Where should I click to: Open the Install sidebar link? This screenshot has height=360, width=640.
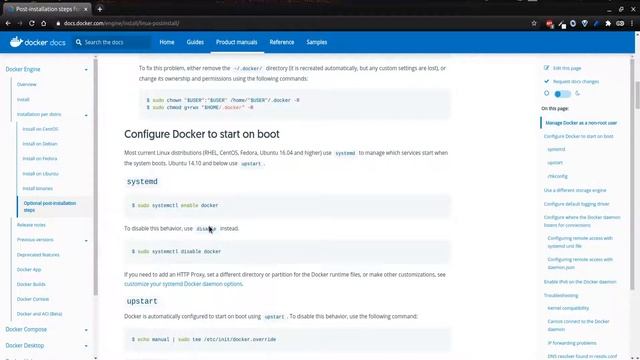23,100
